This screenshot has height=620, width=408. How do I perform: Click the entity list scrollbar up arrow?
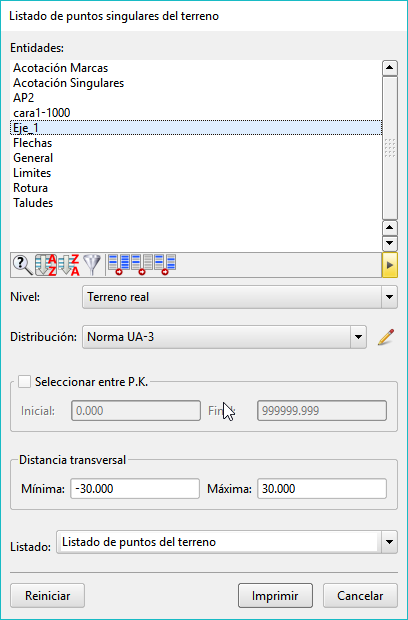click(390, 68)
